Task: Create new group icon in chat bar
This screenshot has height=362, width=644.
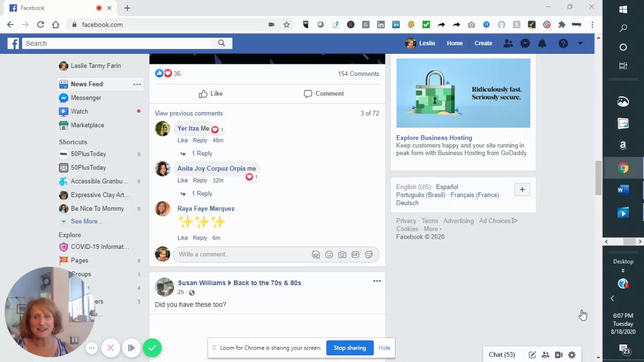Action: click(545, 355)
